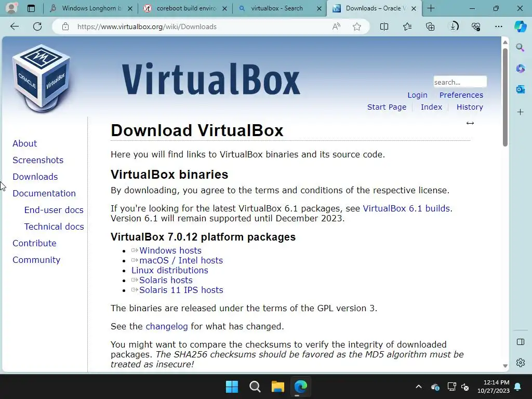The height and width of the screenshot is (399, 532).
Task: Open clock and date in taskbar
Action: pyautogui.click(x=494, y=387)
